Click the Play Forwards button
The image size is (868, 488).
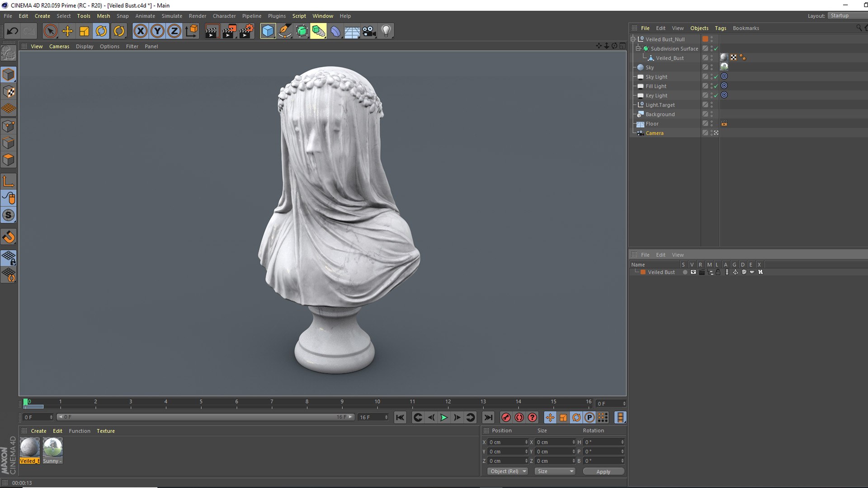pyautogui.click(x=444, y=418)
